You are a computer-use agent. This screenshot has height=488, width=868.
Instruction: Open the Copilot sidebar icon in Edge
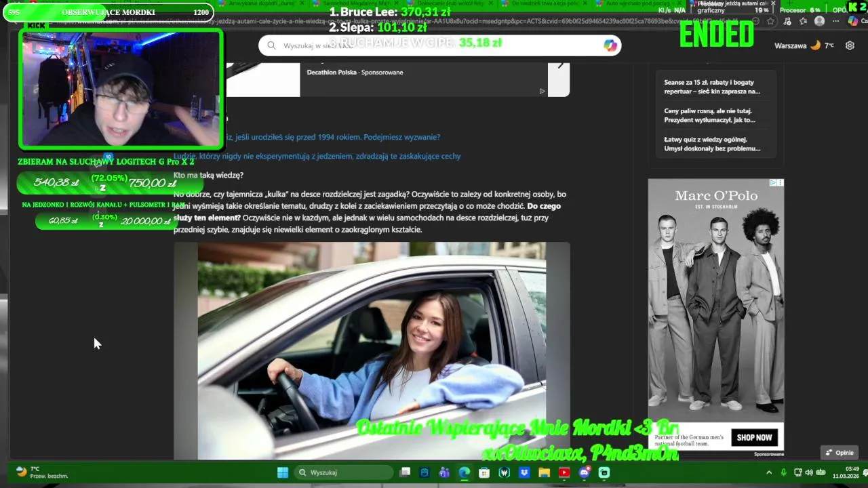tap(853, 21)
